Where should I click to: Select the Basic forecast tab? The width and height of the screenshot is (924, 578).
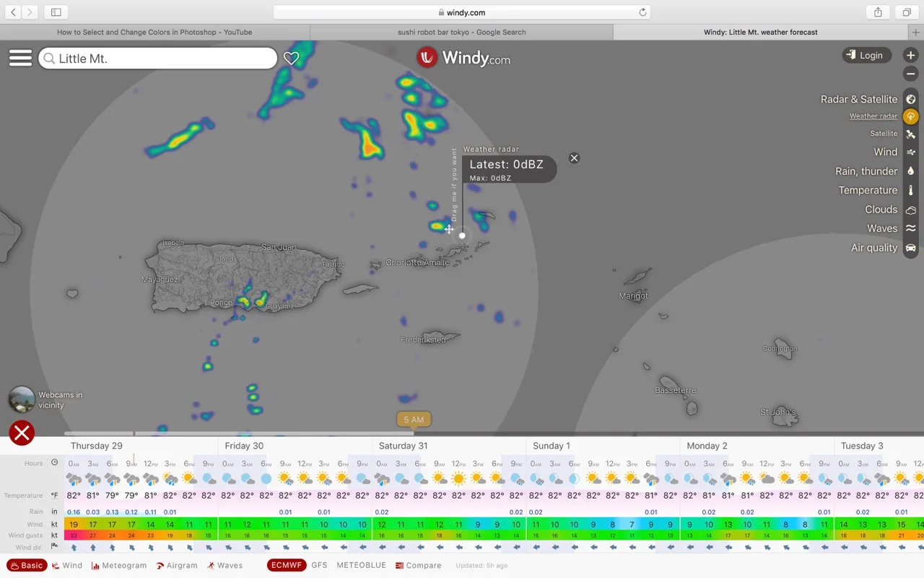tap(25, 566)
